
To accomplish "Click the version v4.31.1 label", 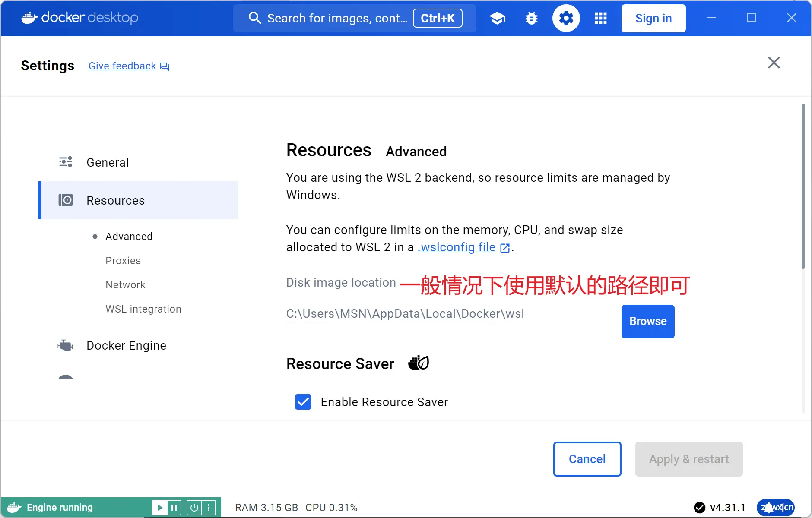I will click(728, 508).
